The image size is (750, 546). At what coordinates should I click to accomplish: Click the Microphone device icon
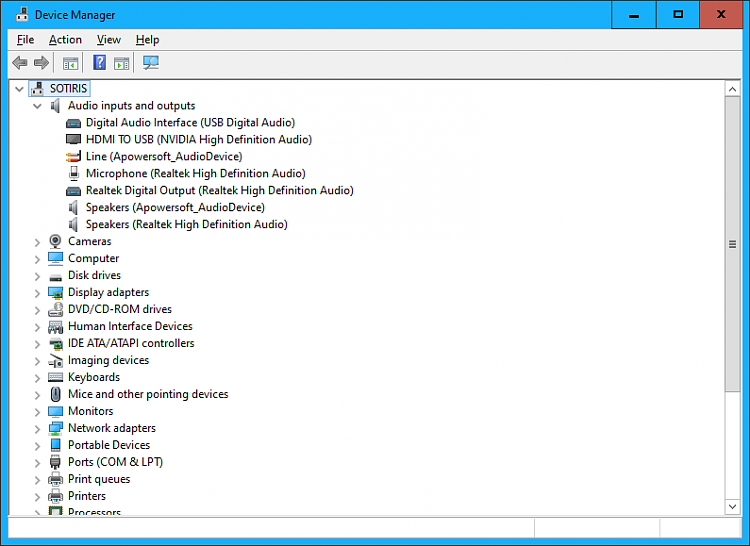[x=74, y=173]
